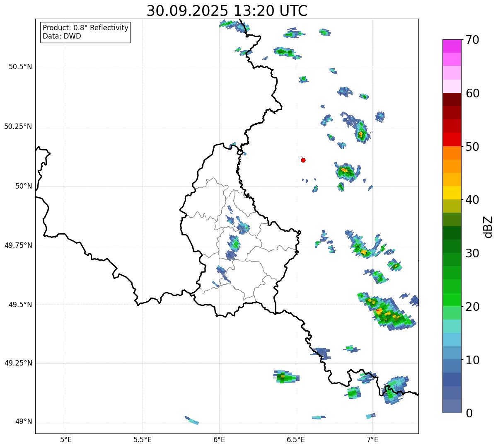The image size is (498, 448).
Task: Click the red radar site marker dot
Action: [x=303, y=160]
